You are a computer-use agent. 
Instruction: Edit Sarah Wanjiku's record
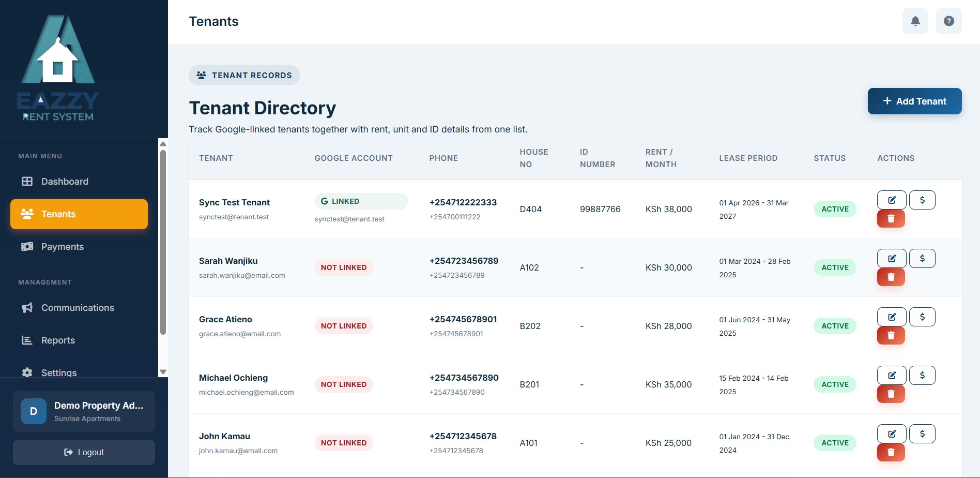[892, 259]
